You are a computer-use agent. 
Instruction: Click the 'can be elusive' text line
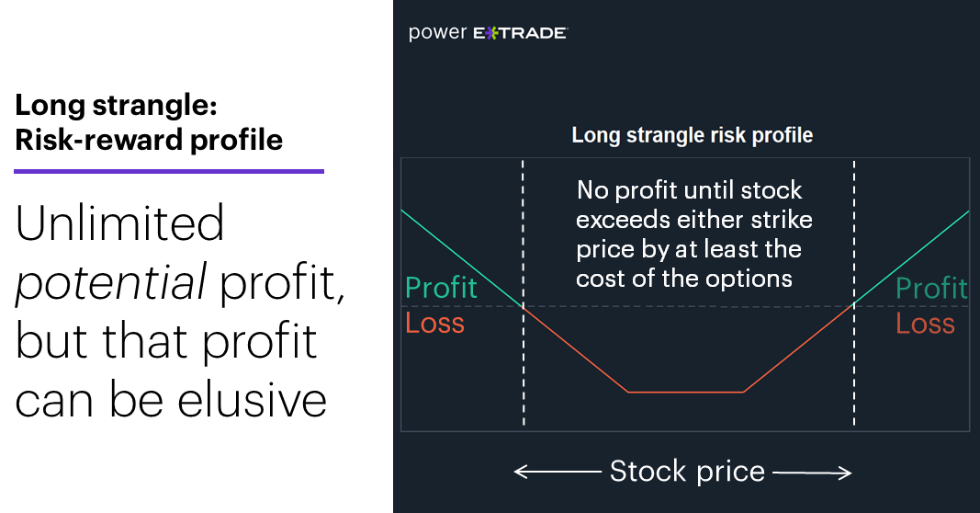point(171,400)
